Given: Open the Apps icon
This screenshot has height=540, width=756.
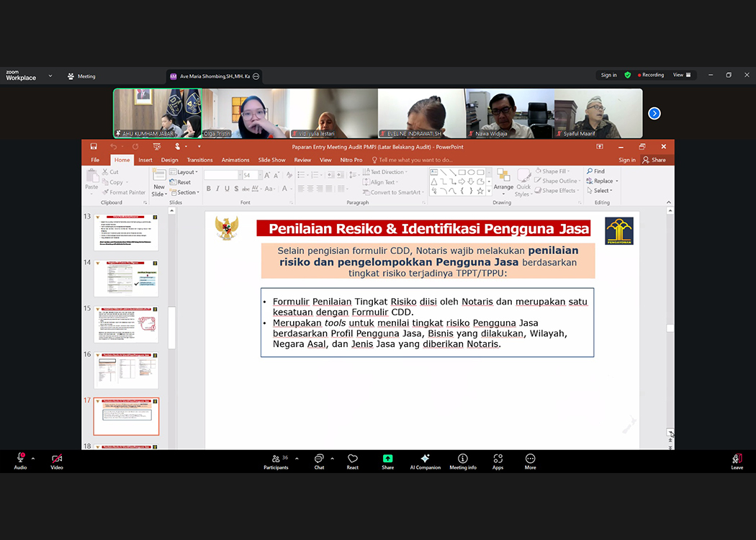Looking at the screenshot, I should (x=498, y=461).
